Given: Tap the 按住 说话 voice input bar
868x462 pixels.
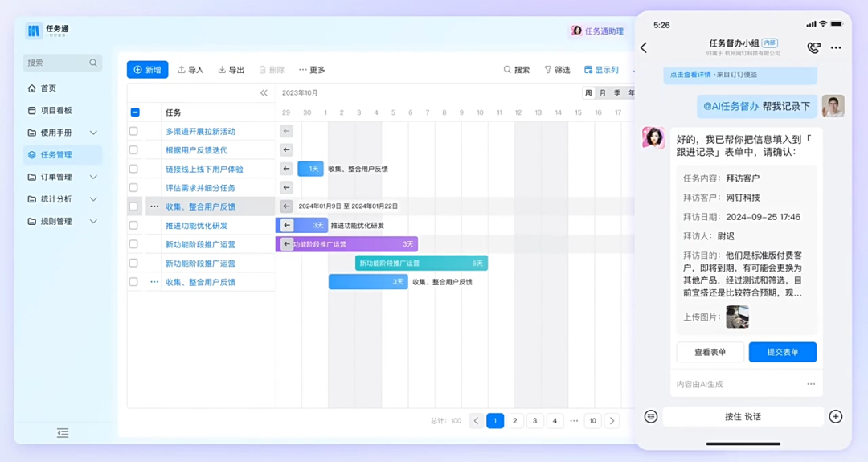Looking at the screenshot, I should 743,417.
